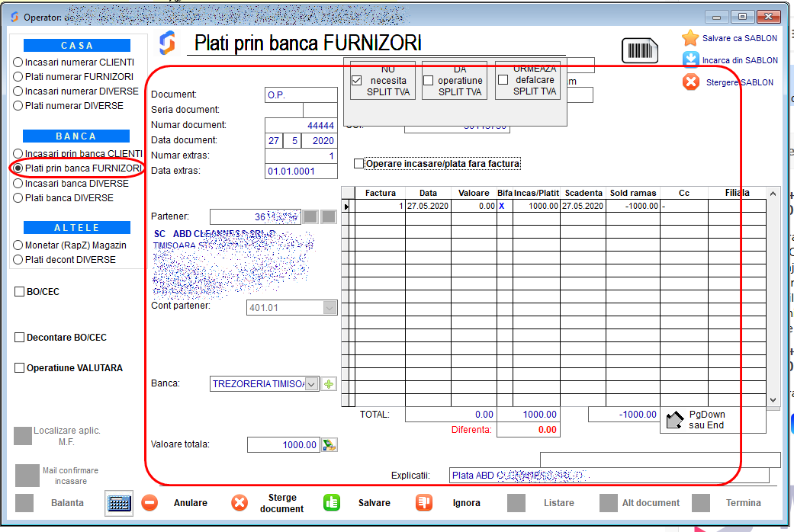The height and width of the screenshot is (532, 794).
Task: Click the barcode scanner icon
Action: [639, 50]
